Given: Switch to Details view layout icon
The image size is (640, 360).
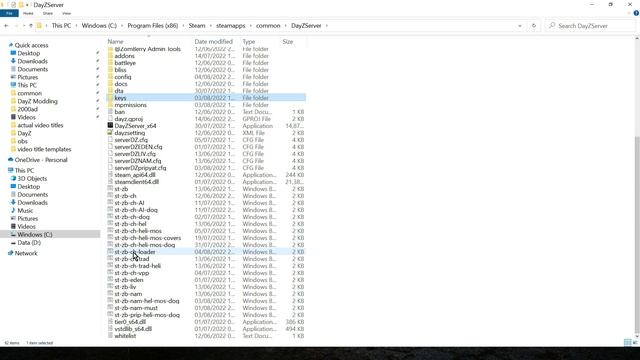Looking at the screenshot, I should coord(627,342).
